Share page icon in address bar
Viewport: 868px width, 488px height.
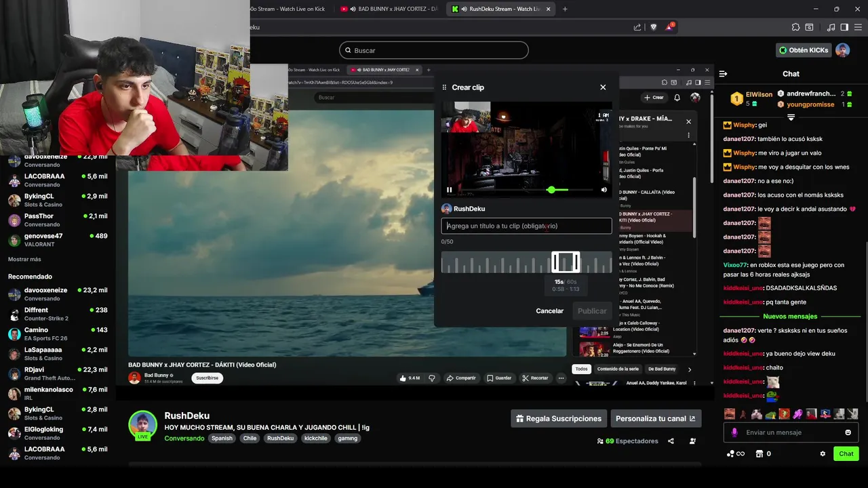tap(637, 27)
